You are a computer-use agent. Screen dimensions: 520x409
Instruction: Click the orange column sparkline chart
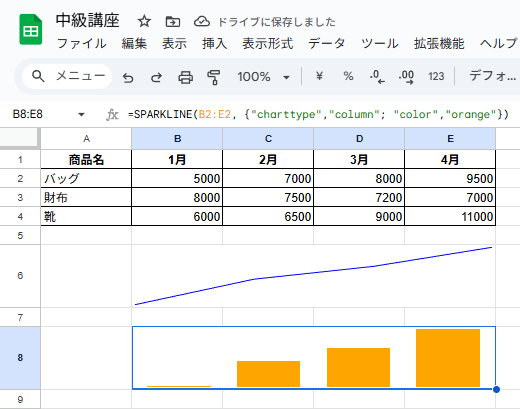click(x=314, y=358)
